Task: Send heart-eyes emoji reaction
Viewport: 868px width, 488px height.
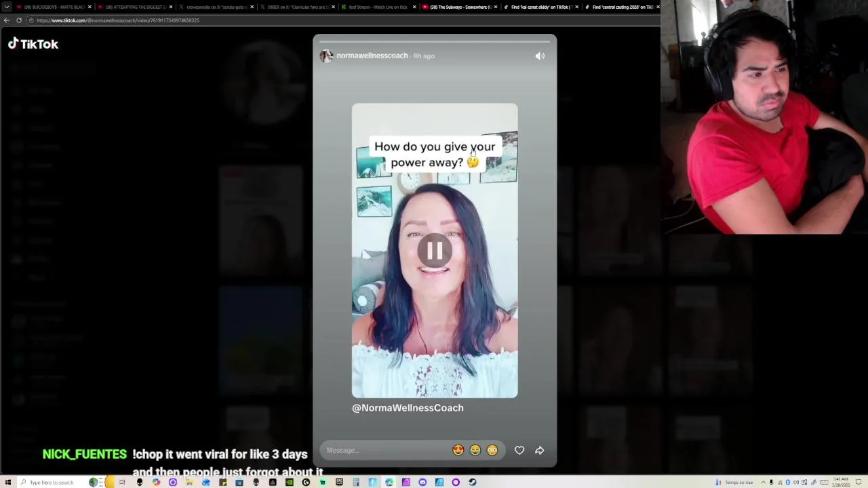Action: 458,450
